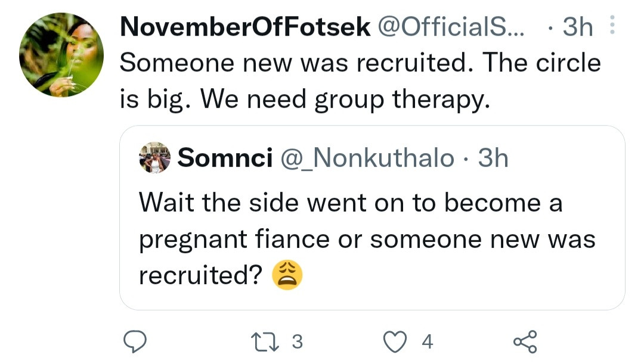Image resolution: width=644 pixels, height=364 pixels.
Task: Click Somnci's small avatar in quoted tweet
Action: coord(154,158)
